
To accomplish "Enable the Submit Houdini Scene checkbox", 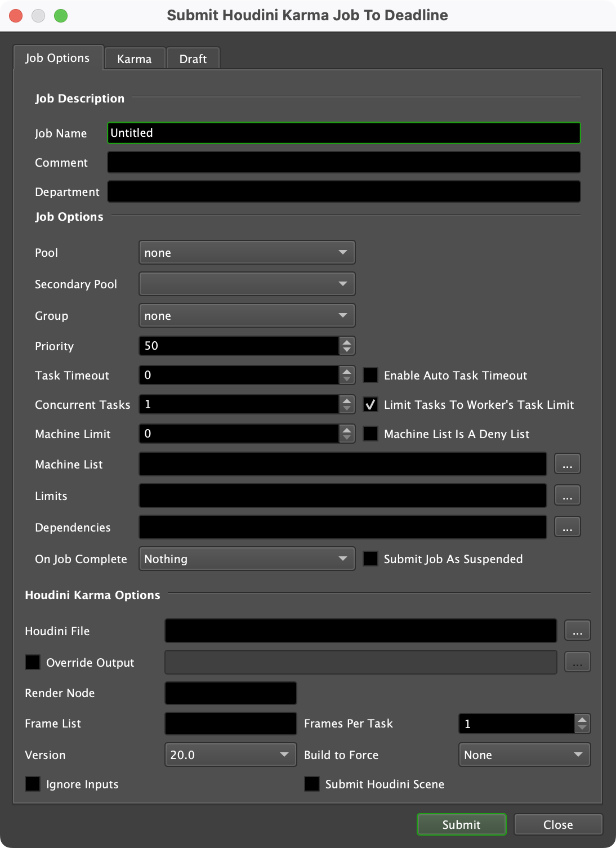I will [312, 784].
